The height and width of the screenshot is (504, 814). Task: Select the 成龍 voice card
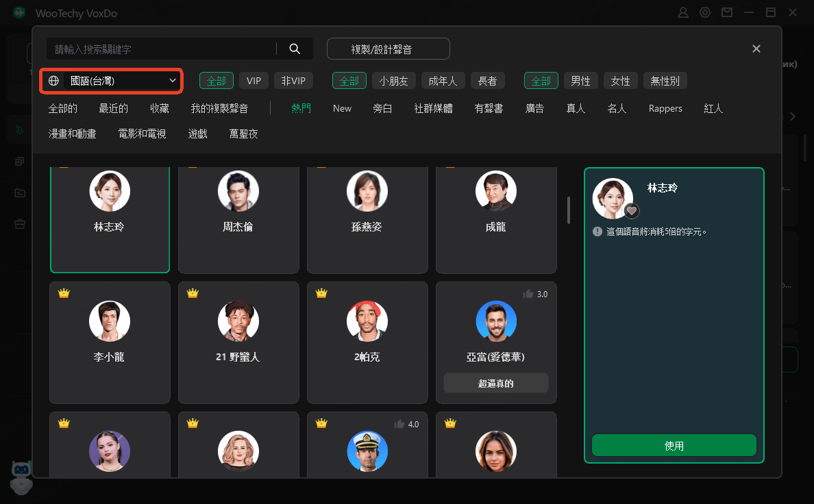[496, 220]
